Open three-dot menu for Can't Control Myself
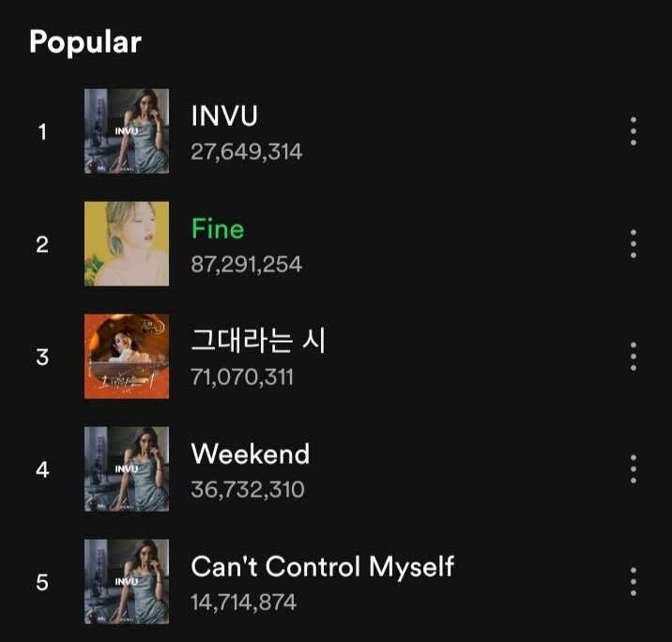 (x=634, y=582)
